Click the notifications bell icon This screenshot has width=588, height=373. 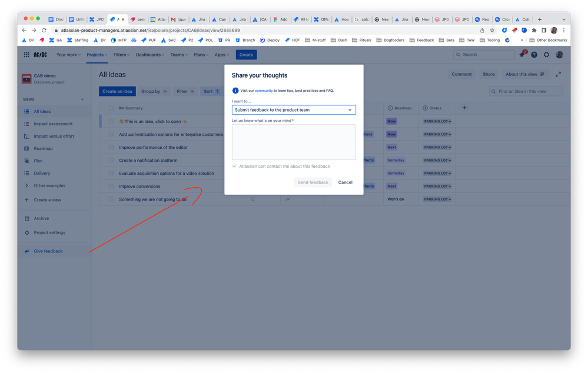(520, 54)
